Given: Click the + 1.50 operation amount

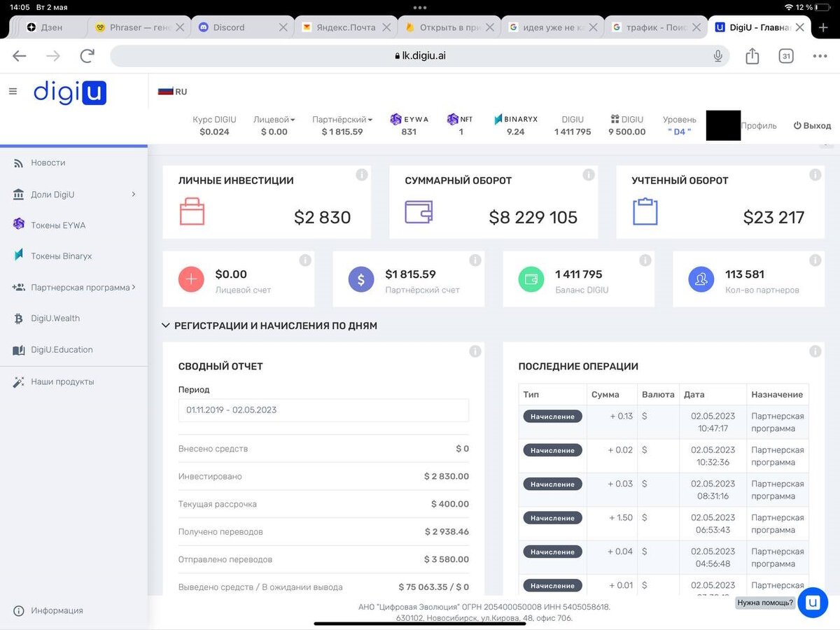Looking at the screenshot, I should coord(619,517).
